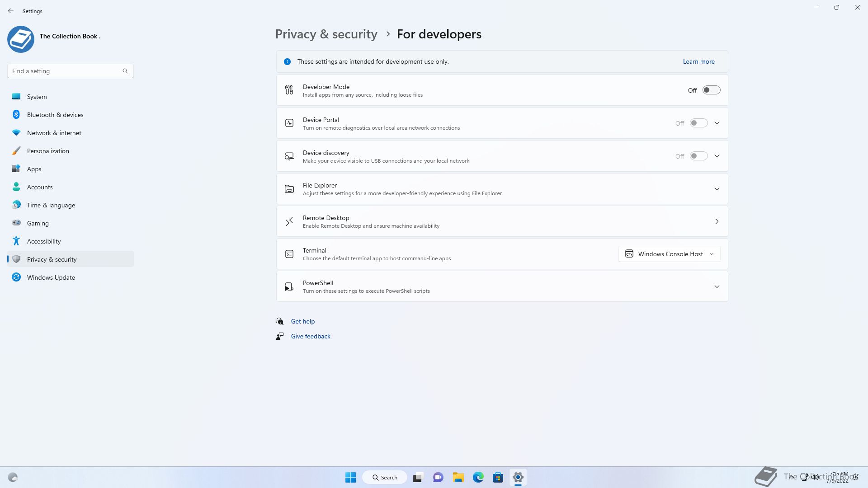Click the Get help link
Image resolution: width=868 pixels, height=488 pixels.
click(x=302, y=321)
